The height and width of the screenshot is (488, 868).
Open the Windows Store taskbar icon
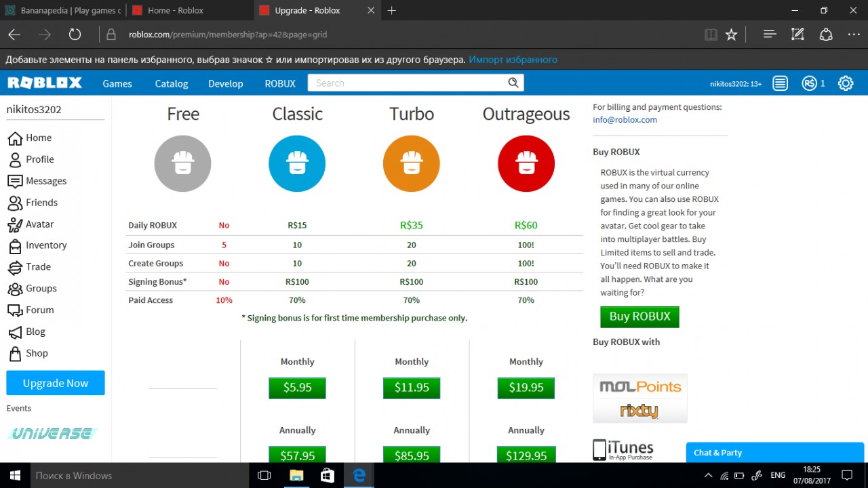pyautogui.click(x=328, y=475)
